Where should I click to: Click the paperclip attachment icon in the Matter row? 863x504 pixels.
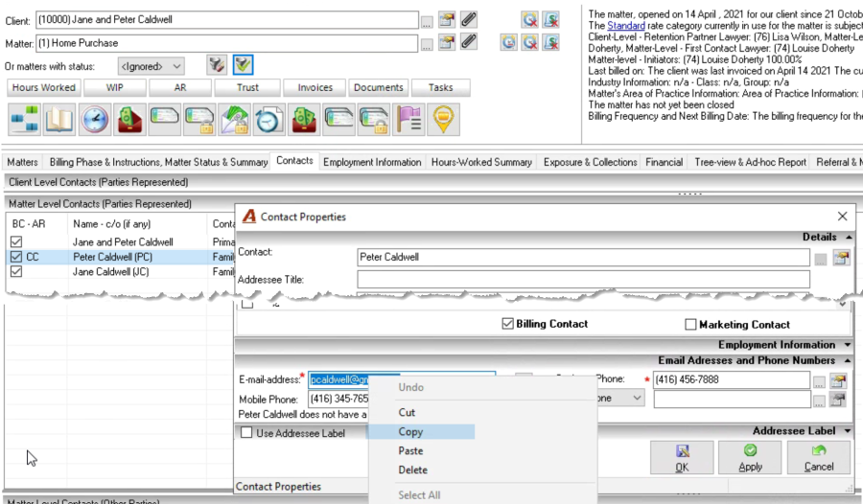coord(468,42)
